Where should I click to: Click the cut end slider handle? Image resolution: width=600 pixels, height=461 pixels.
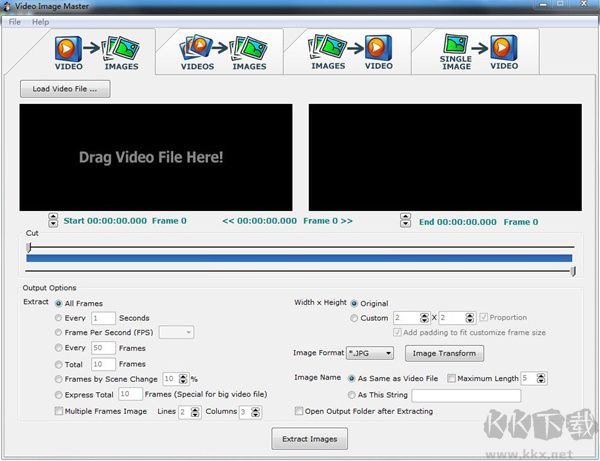pos(573,271)
